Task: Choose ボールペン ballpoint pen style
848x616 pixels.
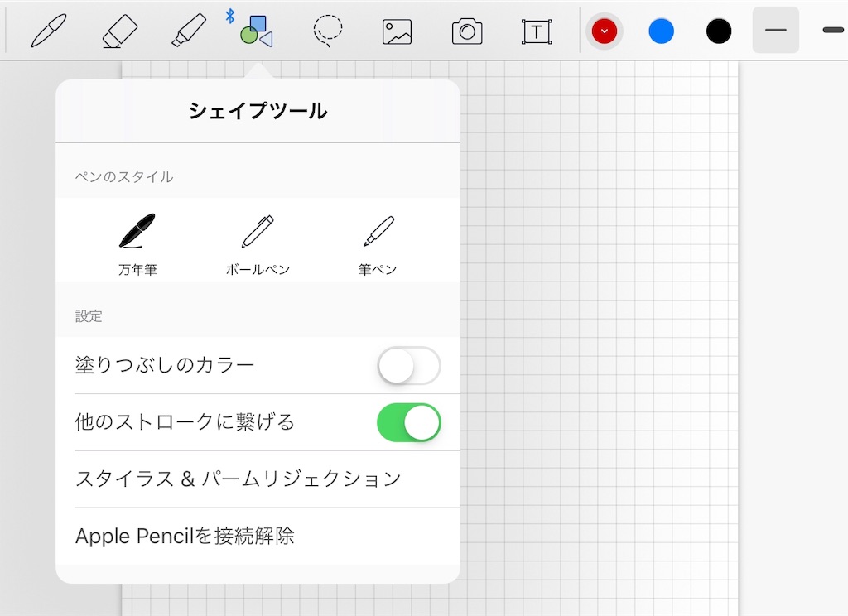Action: (258, 244)
